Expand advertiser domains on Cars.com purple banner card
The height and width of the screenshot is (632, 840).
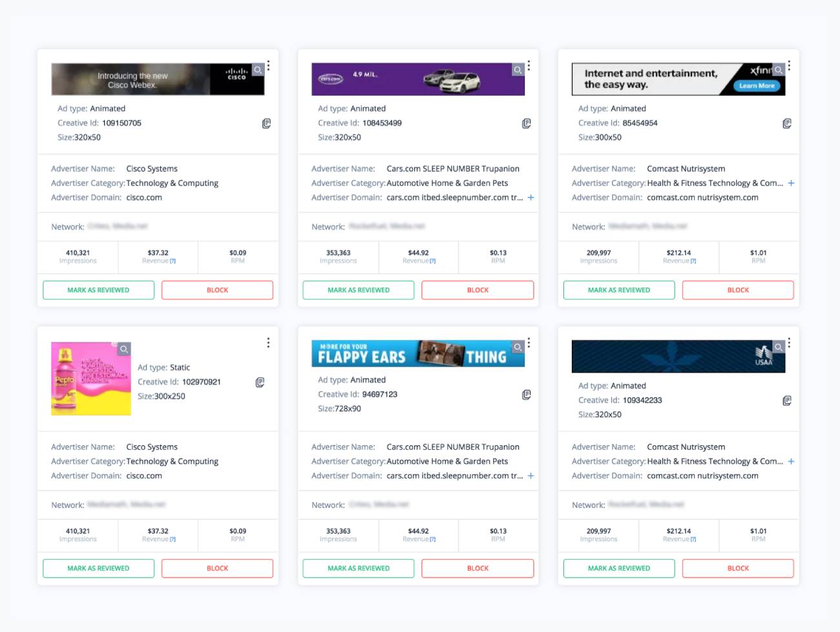(530, 198)
